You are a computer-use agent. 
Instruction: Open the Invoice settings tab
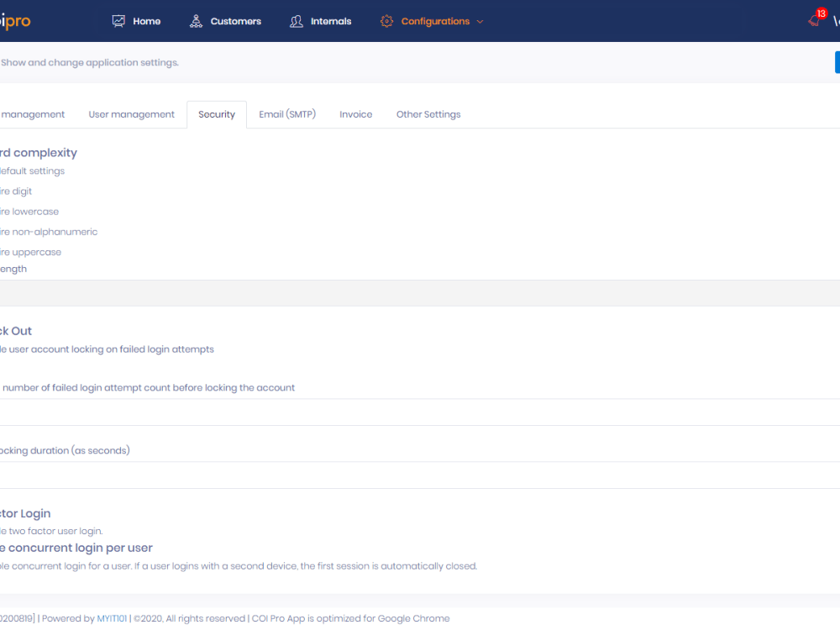tap(355, 114)
